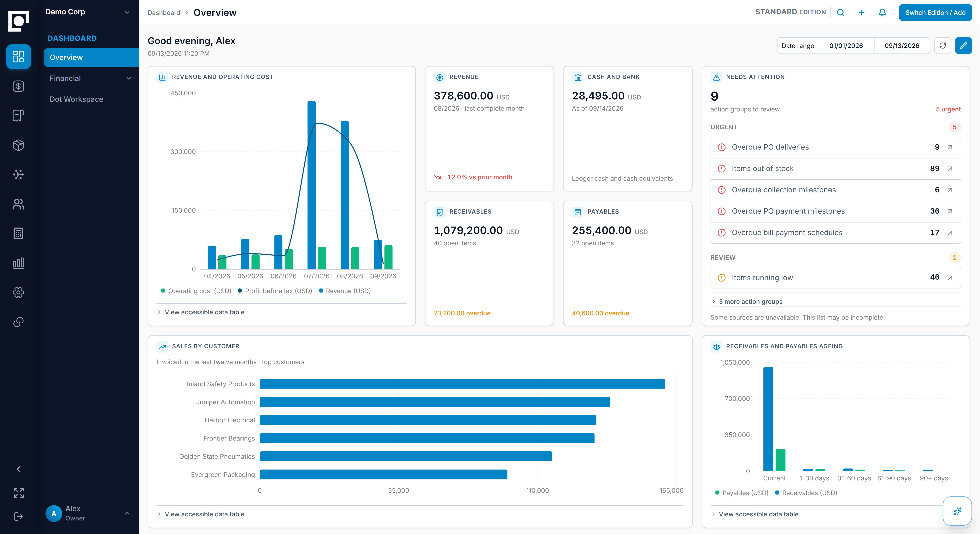Toggle the Receivables (USD) legend swatch
This screenshot has height=534, width=980.
(x=777, y=493)
